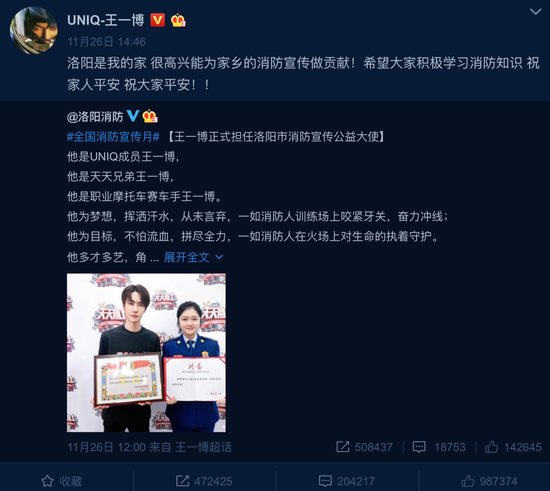The width and height of the screenshot is (550, 491).
Task: Visit the @洛阳消防 account link
Action: (95, 116)
